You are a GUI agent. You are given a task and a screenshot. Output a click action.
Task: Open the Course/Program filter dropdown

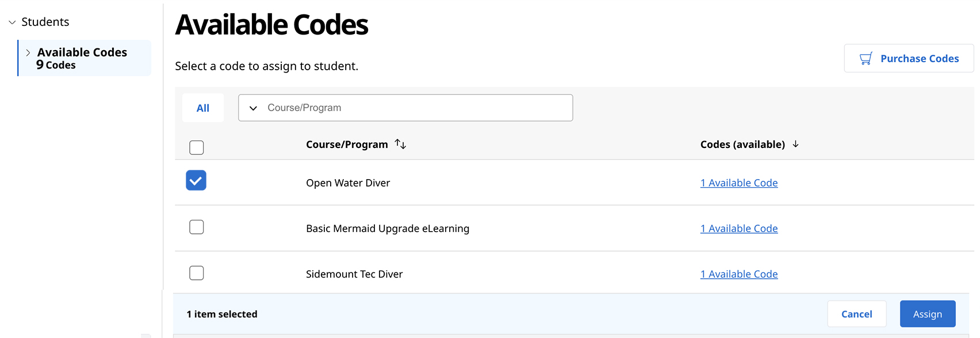point(405,108)
